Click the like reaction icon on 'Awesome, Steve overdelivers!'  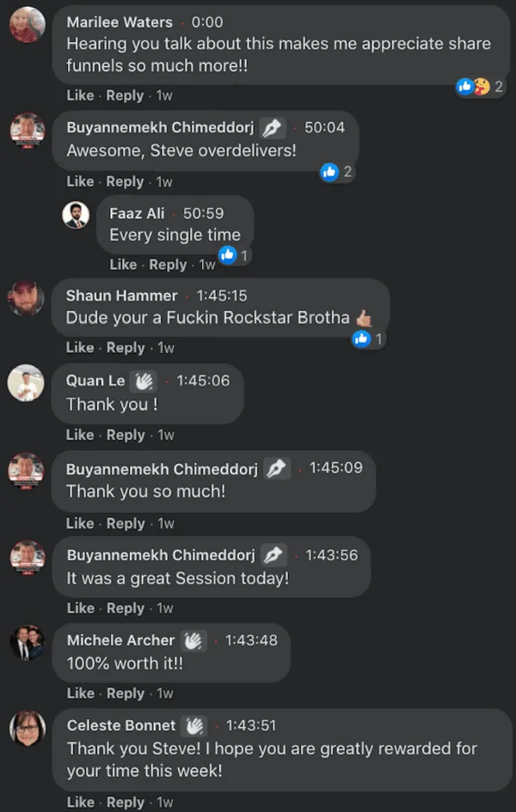[329, 172]
